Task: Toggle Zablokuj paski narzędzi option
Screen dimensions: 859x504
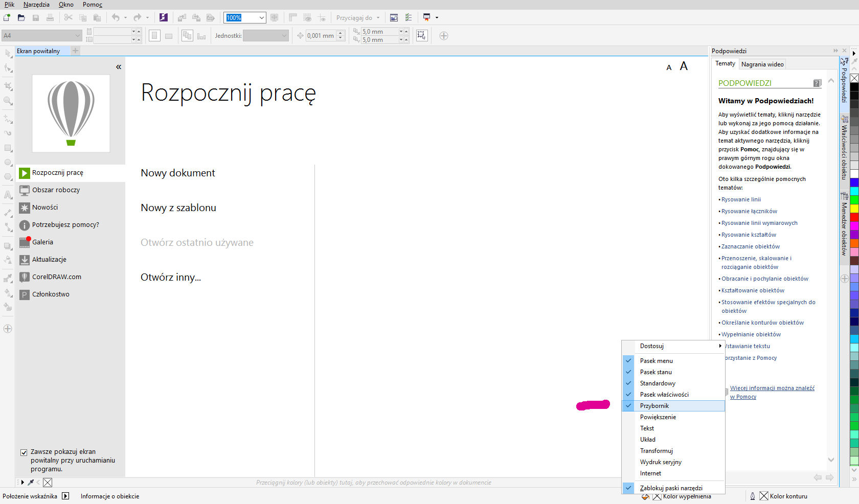Action: (x=671, y=488)
